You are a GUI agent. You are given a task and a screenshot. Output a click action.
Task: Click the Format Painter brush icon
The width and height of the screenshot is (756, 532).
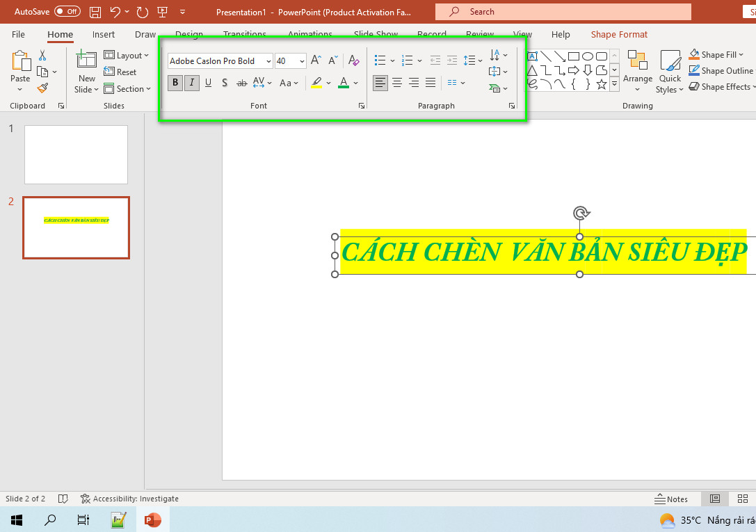click(42, 88)
